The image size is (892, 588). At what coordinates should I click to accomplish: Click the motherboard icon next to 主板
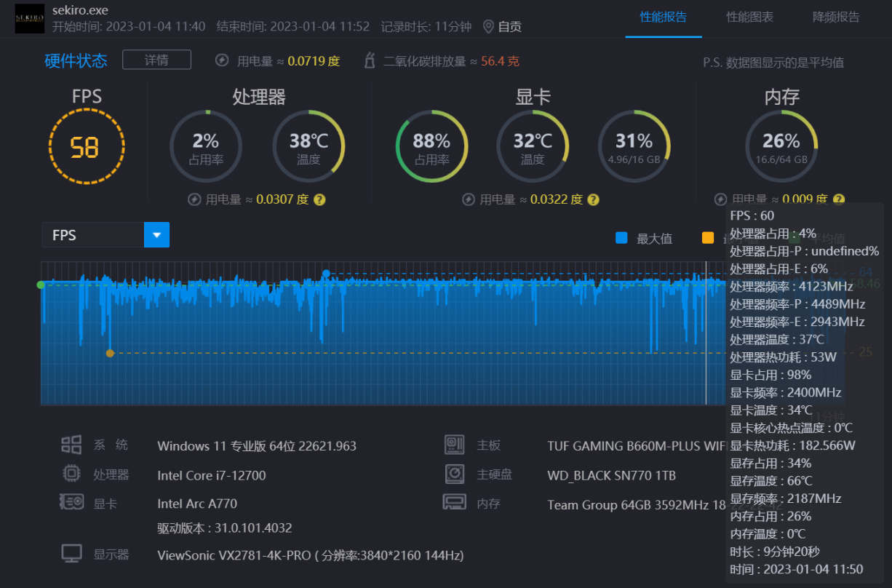(455, 445)
